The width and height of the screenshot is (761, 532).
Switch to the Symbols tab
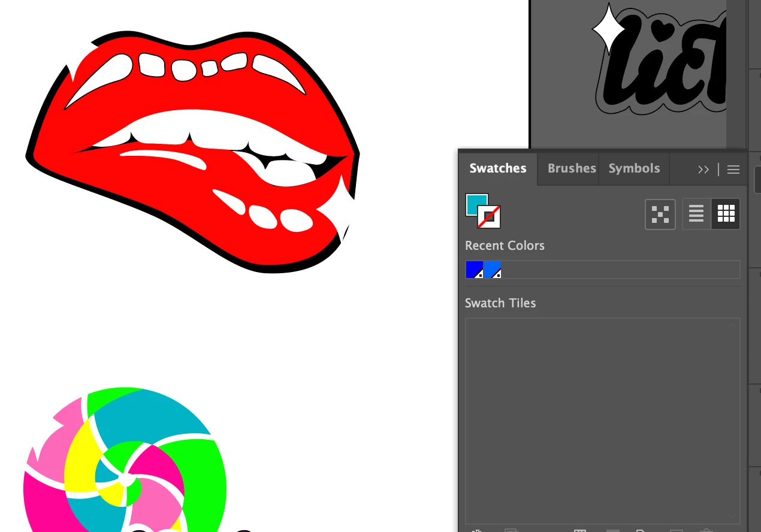coord(634,168)
